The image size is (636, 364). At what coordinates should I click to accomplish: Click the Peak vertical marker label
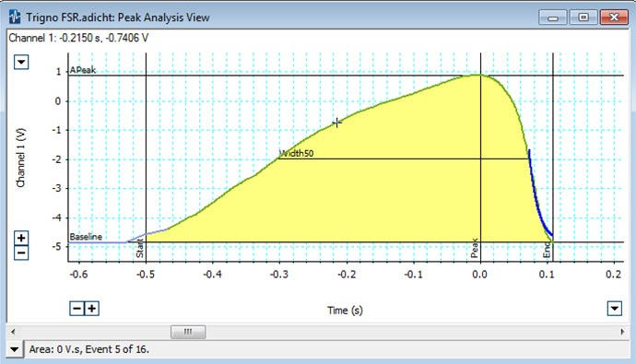(x=474, y=249)
